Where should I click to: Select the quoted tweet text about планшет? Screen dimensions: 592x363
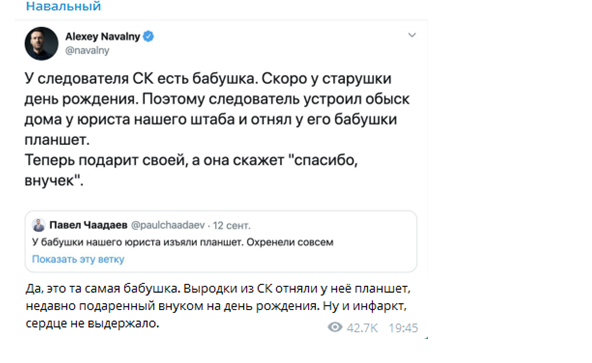point(183,242)
